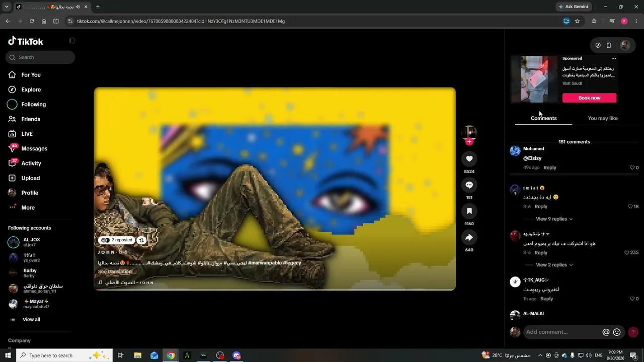The image size is (644, 362).
Task: Click the Chrome address bar URL
Action: click(x=181, y=21)
